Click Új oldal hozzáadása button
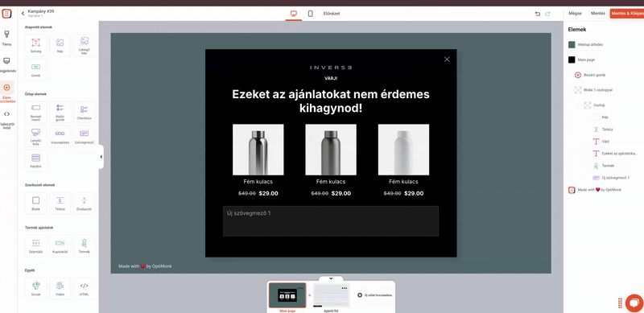This screenshot has height=313, width=644. click(x=374, y=295)
